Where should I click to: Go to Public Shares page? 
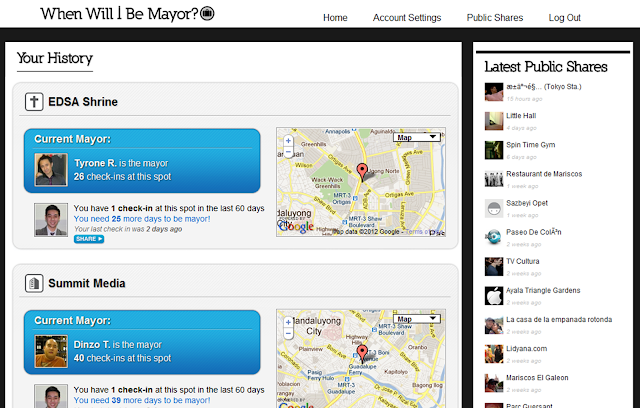coord(495,18)
